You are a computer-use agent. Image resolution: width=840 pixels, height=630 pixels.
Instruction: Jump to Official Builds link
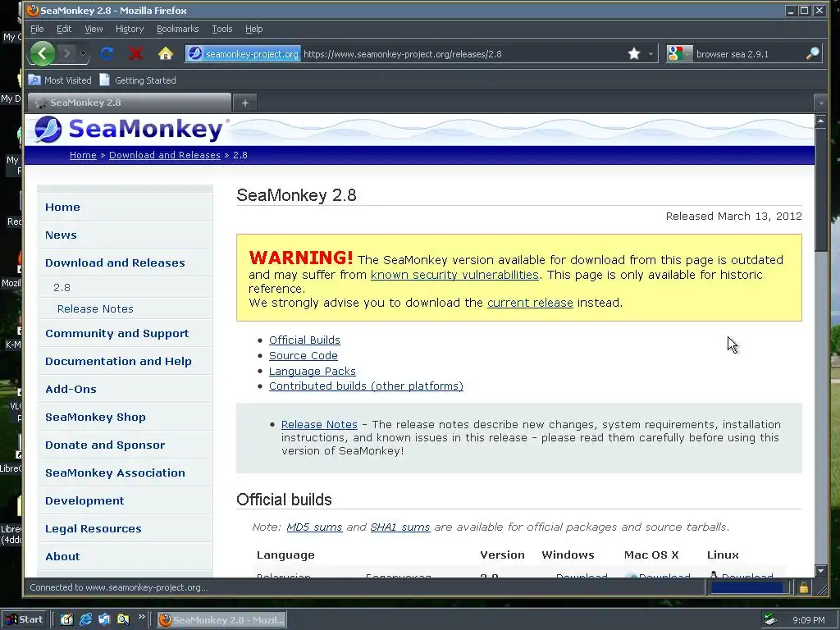[x=304, y=340]
